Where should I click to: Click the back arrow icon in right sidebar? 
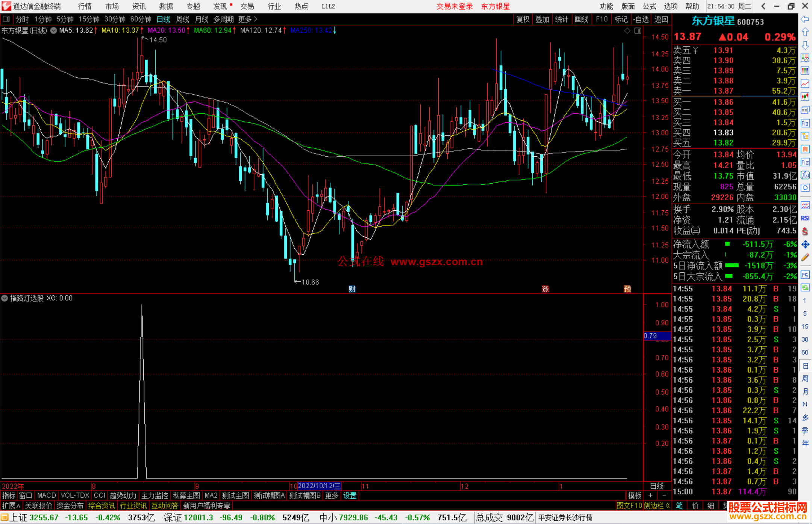click(x=805, y=19)
